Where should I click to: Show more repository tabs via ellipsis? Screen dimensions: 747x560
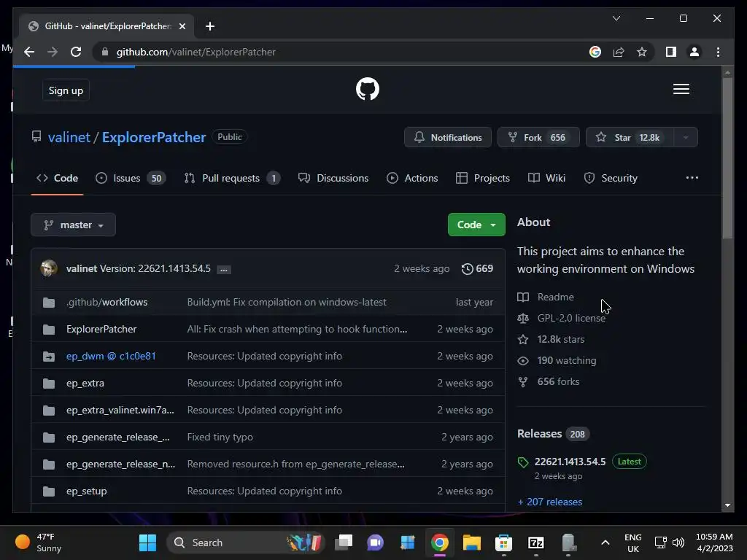pyautogui.click(x=692, y=178)
